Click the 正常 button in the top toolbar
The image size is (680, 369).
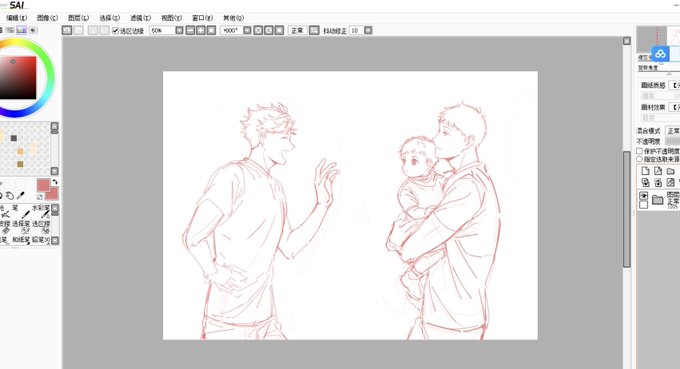[x=298, y=30]
